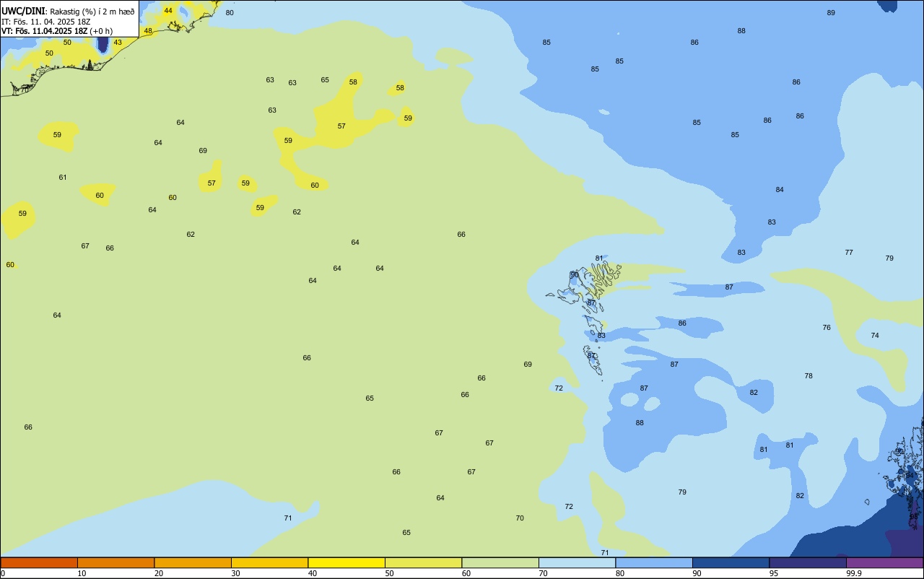Click the 30–40 golden yellow legend swatch

point(269,562)
